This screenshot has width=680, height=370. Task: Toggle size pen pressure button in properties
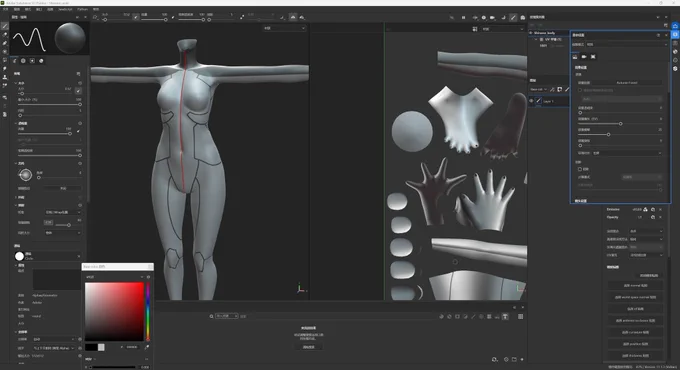(78, 91)
